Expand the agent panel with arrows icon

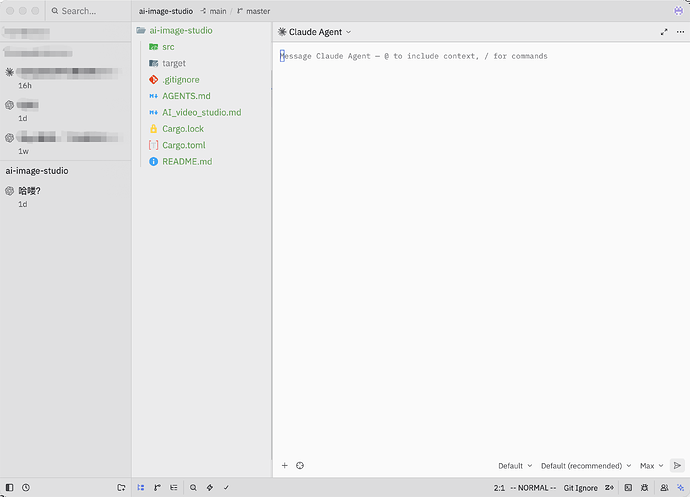click(664, 32)
